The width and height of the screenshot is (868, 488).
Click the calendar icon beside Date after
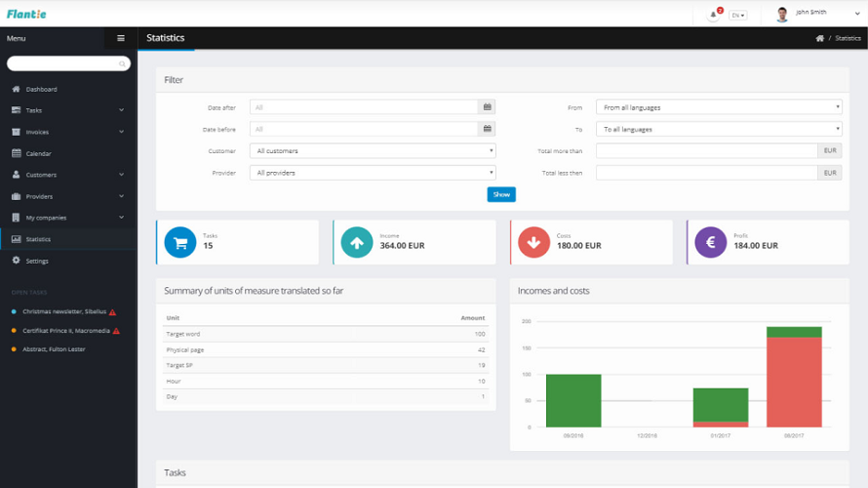[x=487, y=107]
